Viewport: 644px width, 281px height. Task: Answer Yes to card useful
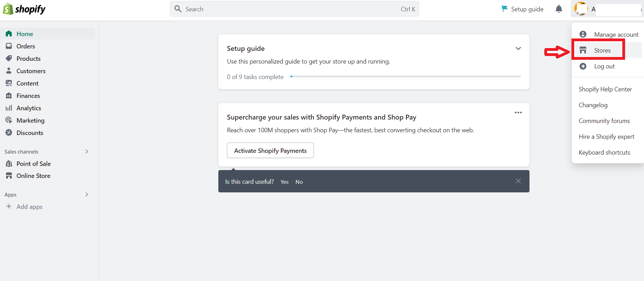284,182
